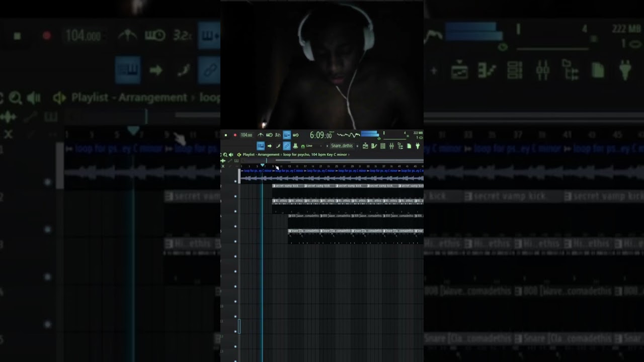Click the Stop transport button
Viewport: 644px width, 362px height.
(226, 135)
